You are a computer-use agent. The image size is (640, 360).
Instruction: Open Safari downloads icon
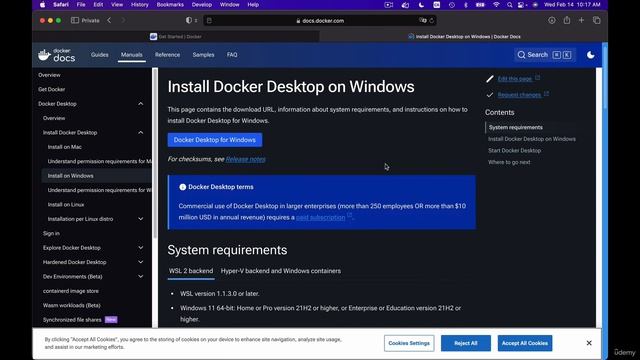click(551, 20)
